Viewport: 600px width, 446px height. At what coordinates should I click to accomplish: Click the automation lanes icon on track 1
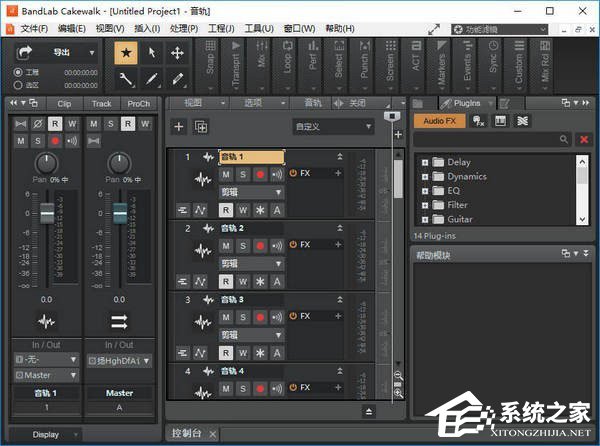pyautogui.click(x=200, y=210)
